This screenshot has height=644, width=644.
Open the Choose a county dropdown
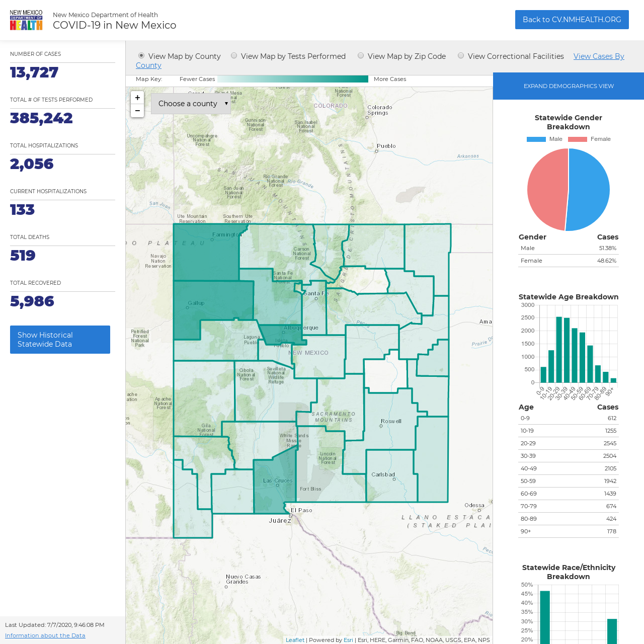click(191, 104)
